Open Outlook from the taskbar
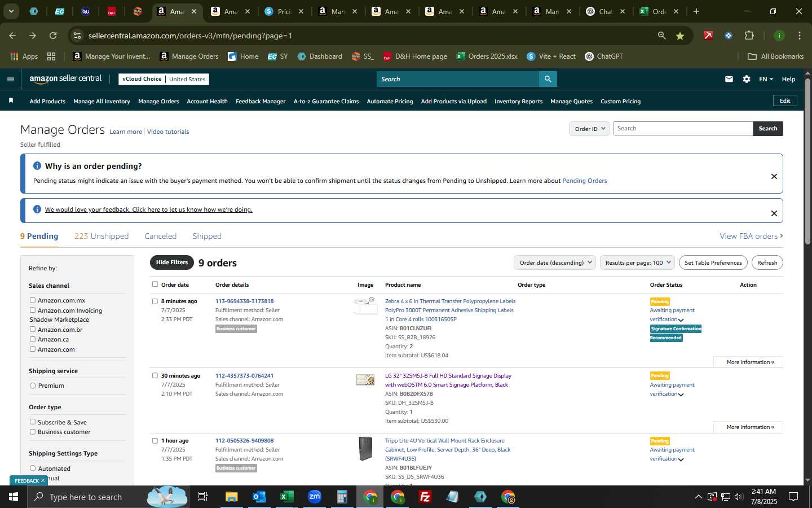This screenshot has height=508, width=812. coord(259,497)
